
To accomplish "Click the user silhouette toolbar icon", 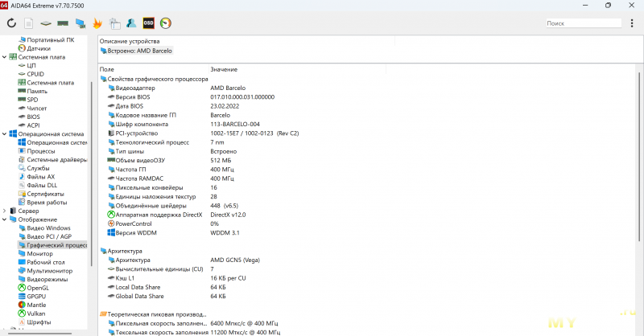I will click(x=130, y=23).
